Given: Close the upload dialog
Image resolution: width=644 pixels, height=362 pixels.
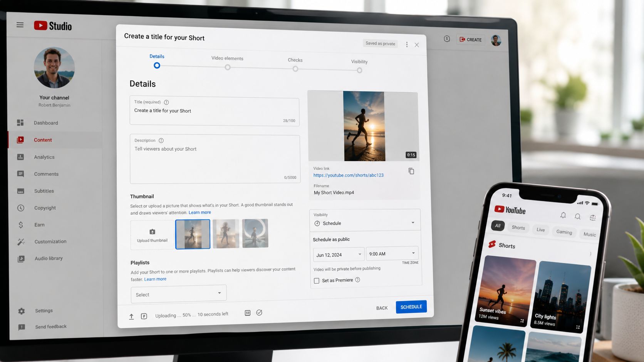Looking at the screenshot, I should pos(417,45).
